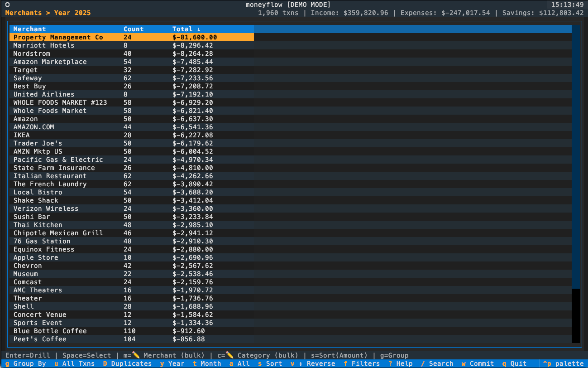Click Reverse sort order in the footer
Viewport: 588px width, 368px height.
coord(313,363)
